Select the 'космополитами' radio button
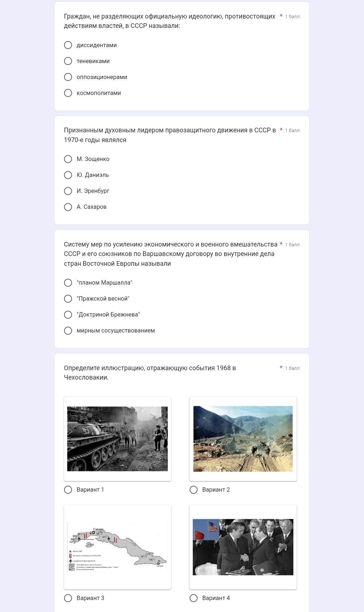 [68, 93]
